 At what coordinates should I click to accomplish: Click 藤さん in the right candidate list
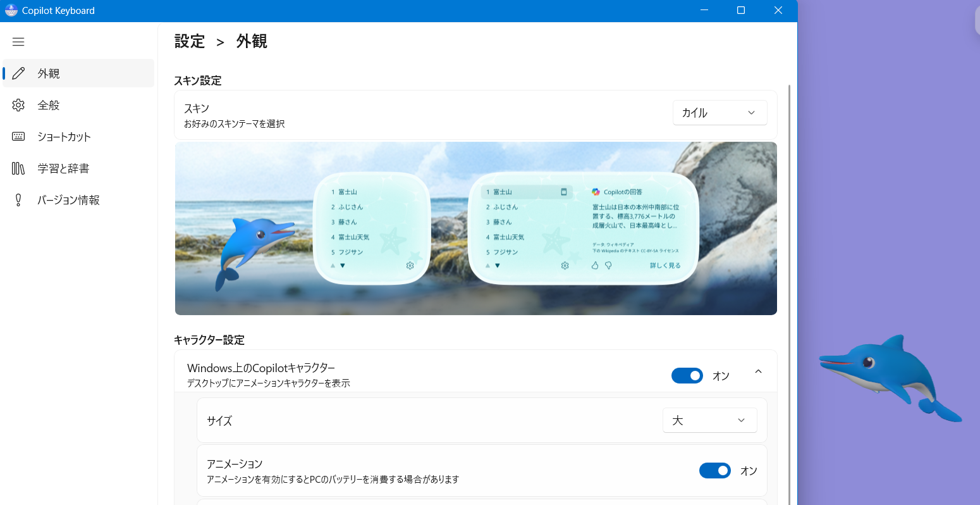click(x=502, y=222)
